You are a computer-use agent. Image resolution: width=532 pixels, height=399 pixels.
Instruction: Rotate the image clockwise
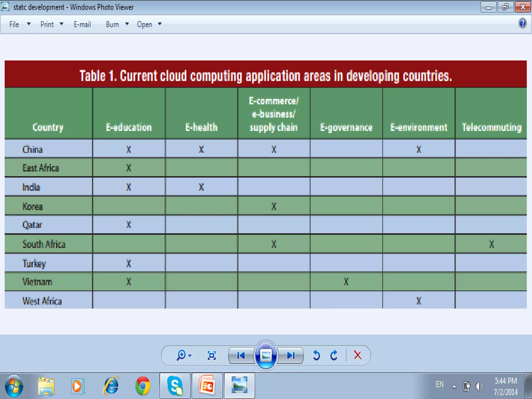tap(334, 355)
